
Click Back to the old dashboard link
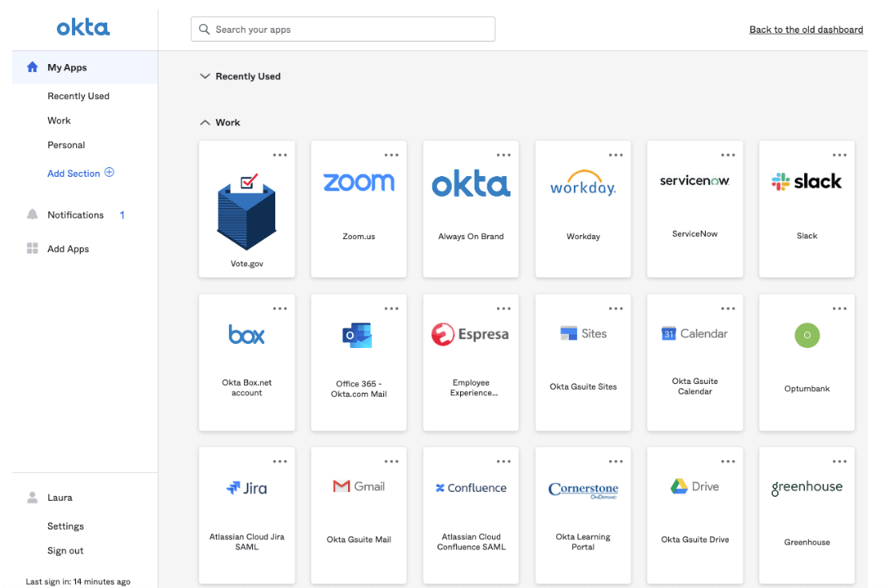(x=806, y=30)
